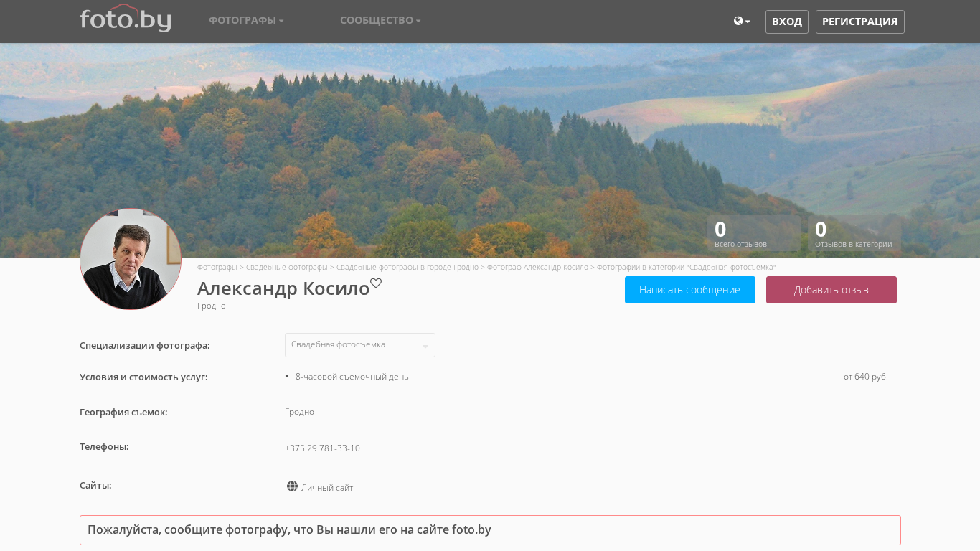
Task: Click the Гродно value in География съемок
Action: (299, 412)
